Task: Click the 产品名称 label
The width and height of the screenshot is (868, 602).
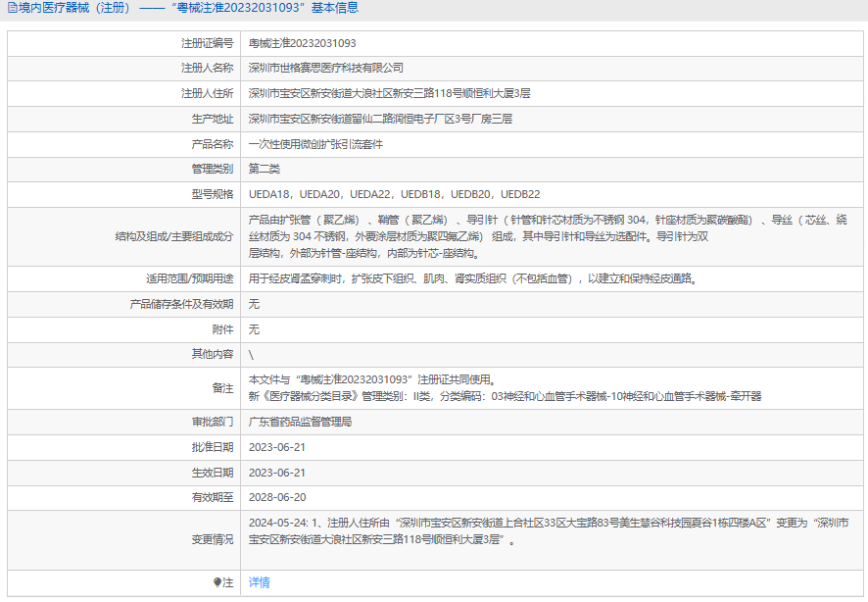Action: 213,144
